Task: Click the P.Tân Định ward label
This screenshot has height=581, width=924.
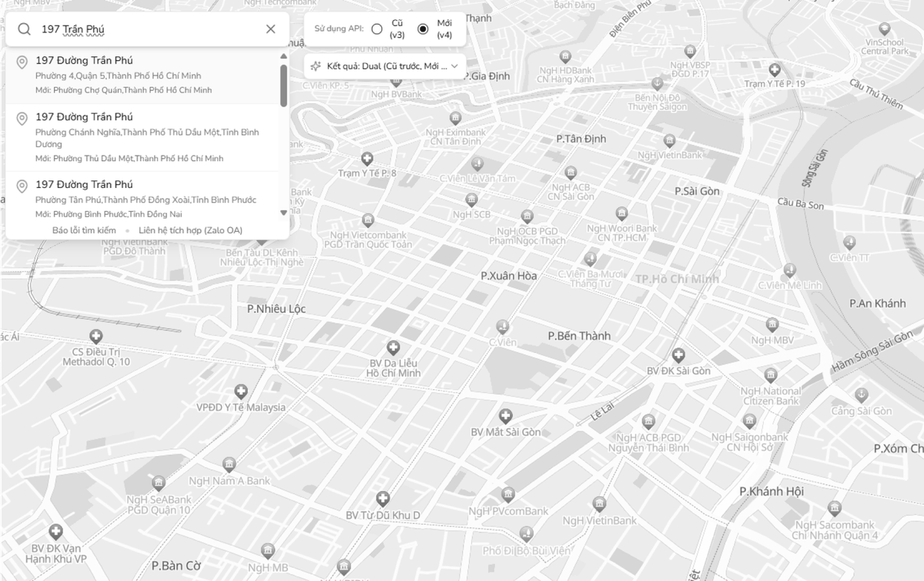Action: coord(581,139)
